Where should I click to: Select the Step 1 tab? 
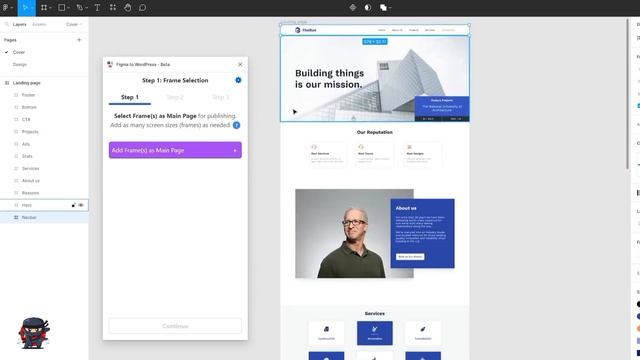(x=130, y=97)
